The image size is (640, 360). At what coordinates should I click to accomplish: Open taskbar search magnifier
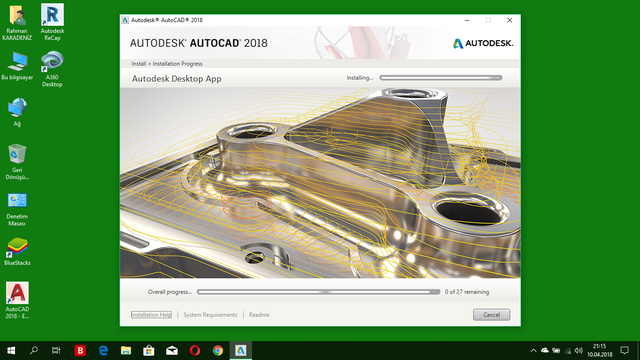(34, 350)
